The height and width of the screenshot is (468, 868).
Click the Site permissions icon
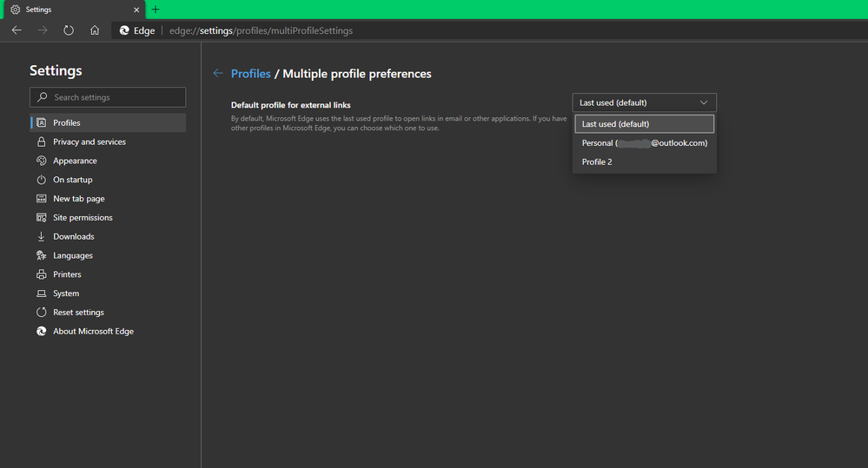[42, 217]
